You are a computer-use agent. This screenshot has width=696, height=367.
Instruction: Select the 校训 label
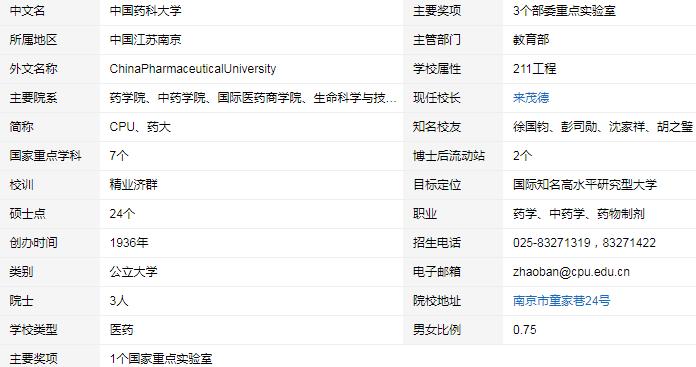(21, 184)
